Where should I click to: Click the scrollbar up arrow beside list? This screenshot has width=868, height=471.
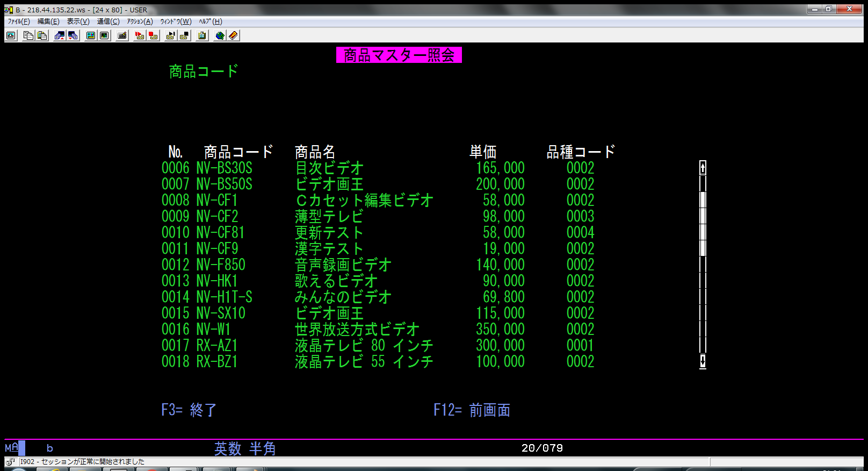click(x=703, y=168)
